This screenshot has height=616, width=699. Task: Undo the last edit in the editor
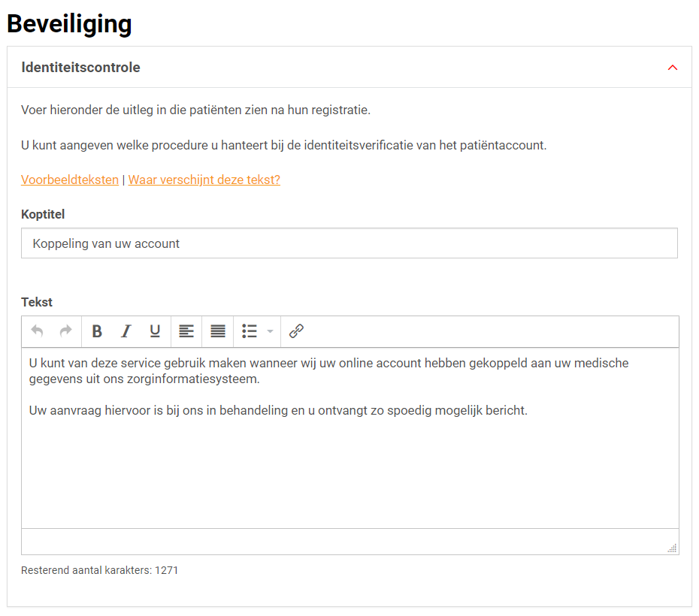tap(37, 331)
